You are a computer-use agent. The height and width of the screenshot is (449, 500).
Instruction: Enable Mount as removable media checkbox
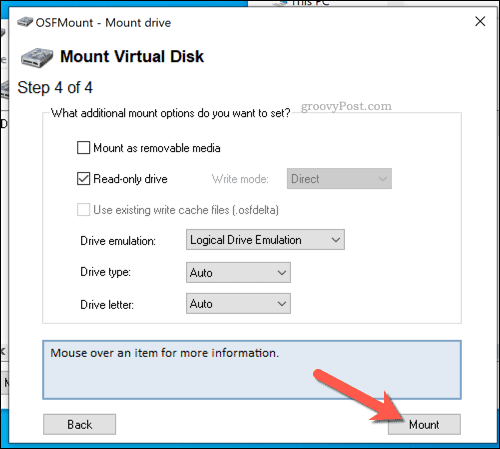click(x=83, y=148)
